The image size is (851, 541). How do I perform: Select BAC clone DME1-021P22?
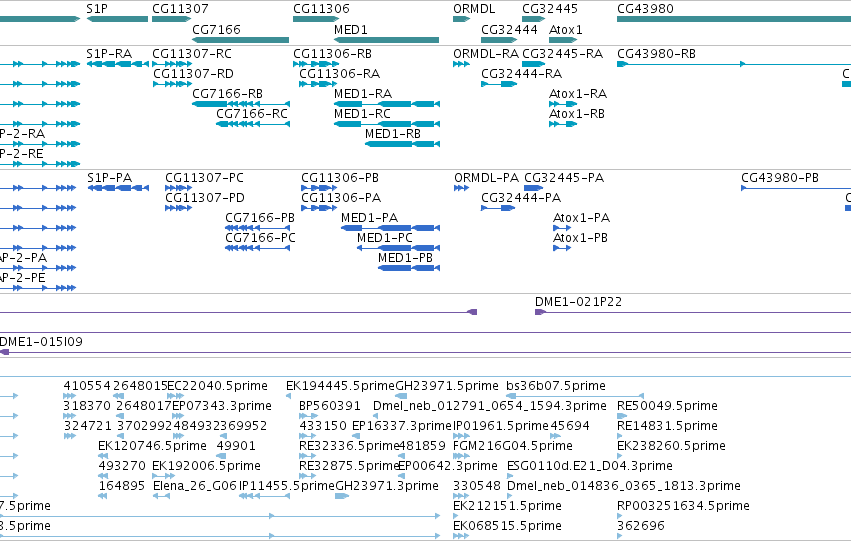point(693,312)
